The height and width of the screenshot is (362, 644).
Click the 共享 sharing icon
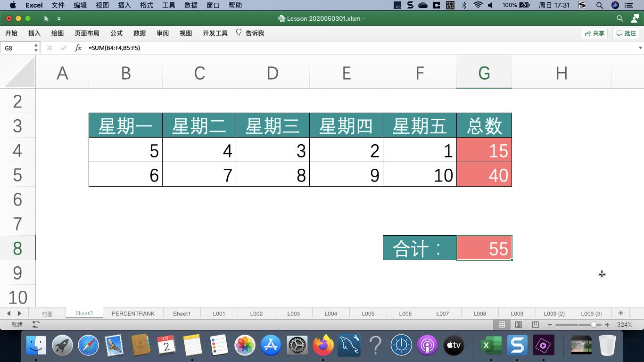594,33
